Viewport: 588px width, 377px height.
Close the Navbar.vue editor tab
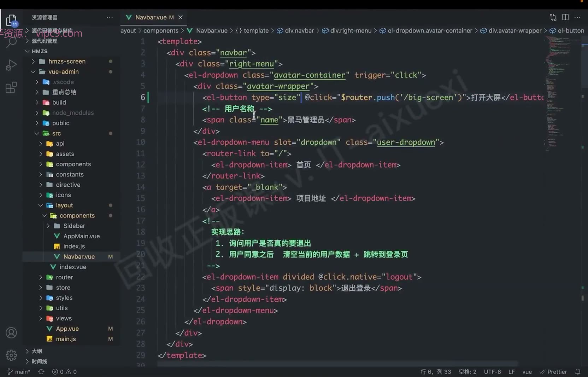coord(181,17)
